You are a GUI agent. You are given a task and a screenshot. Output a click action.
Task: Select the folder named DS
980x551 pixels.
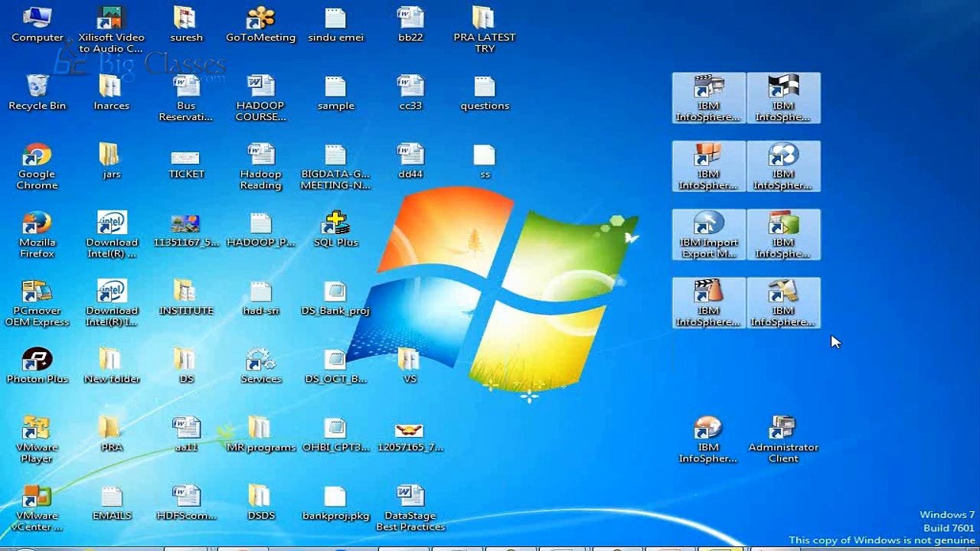186,366
